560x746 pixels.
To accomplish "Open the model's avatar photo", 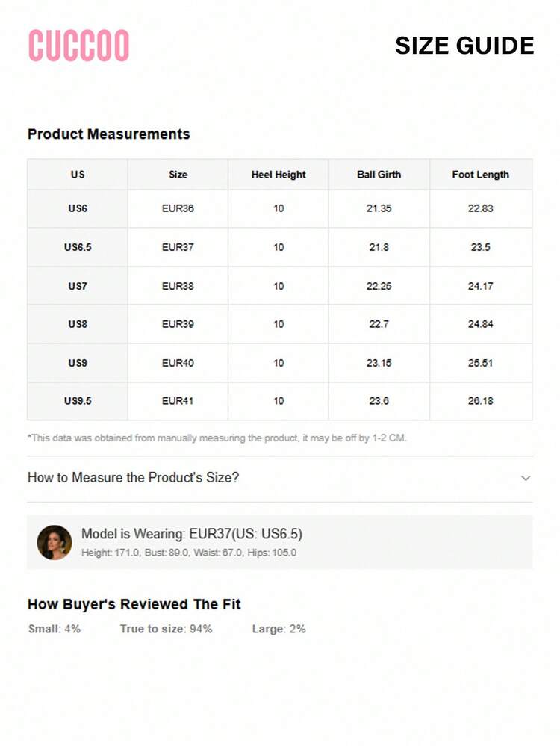I will pyautogui.click(x=55, y=543).
